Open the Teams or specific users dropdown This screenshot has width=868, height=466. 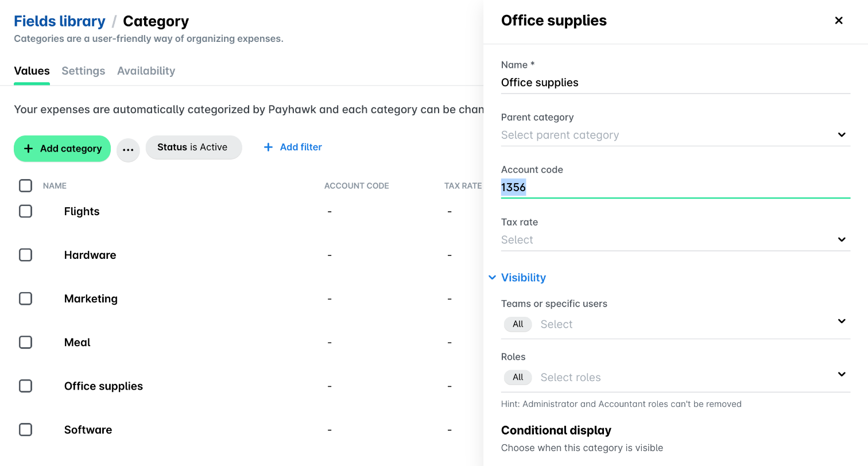pos(676,324)
